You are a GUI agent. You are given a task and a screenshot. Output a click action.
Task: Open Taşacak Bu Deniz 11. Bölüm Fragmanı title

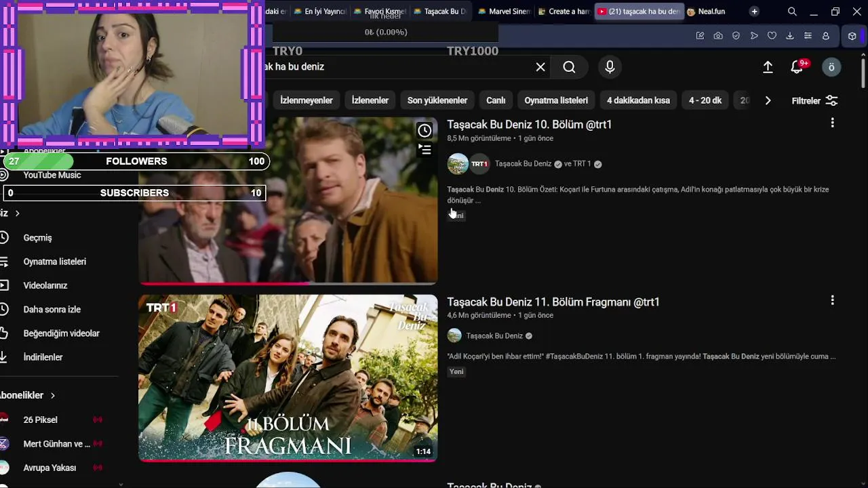point(553,302)
